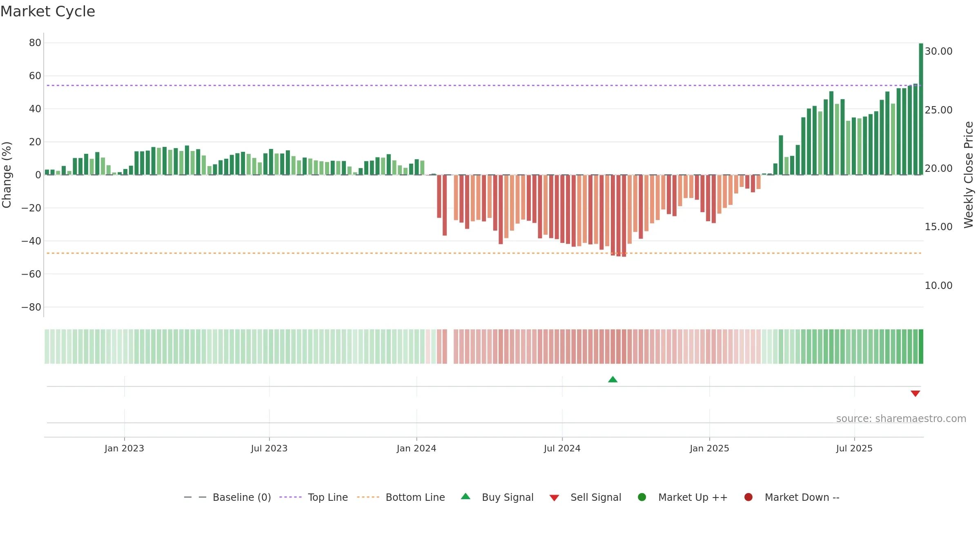Toggle the Top Line legend entry
This screenshot has height=551, width=980.
[x=314, y=498]
